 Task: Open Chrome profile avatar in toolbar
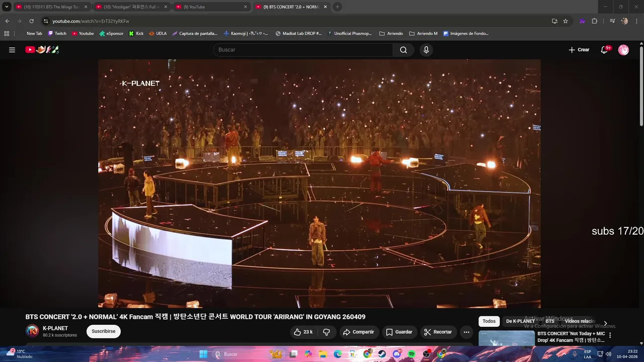pos(624,21)
